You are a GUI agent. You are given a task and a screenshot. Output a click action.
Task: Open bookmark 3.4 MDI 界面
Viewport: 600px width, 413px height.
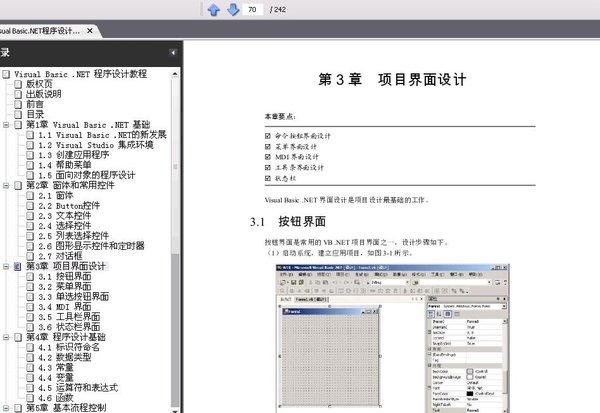pos(65,307)
